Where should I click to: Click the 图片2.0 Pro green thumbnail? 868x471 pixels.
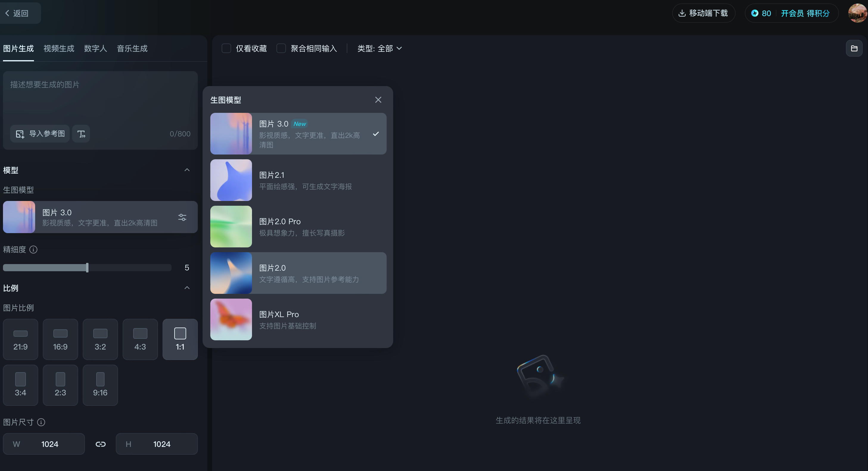(231, 227)
